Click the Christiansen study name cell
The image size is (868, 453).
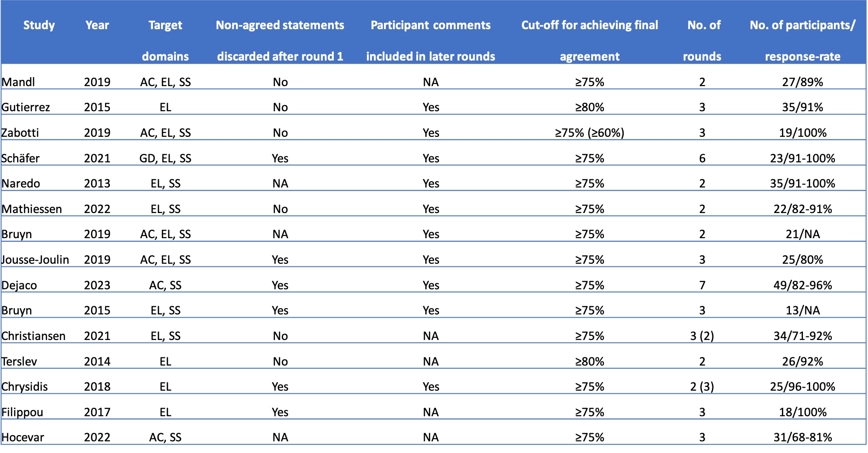[x=34, y=336]
